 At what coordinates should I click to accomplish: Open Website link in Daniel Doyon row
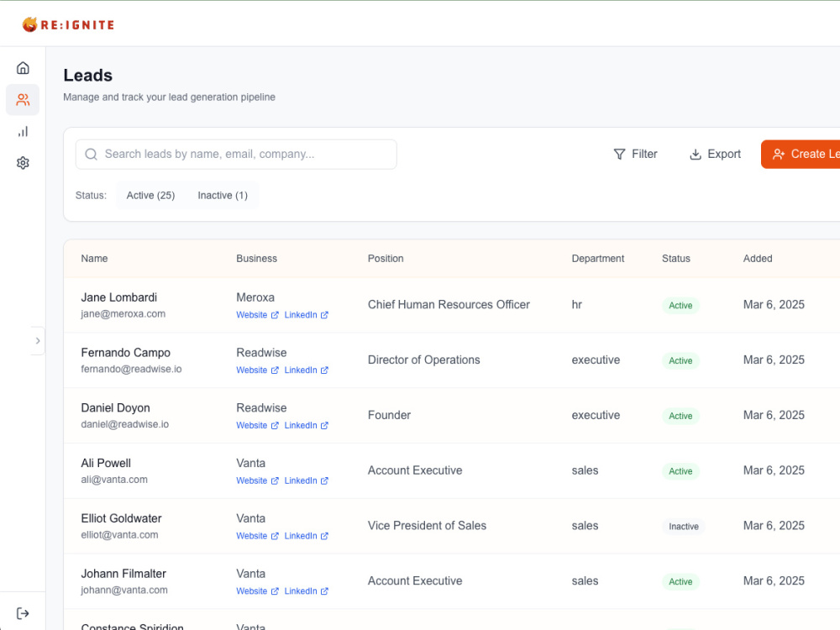coord(257,425)
